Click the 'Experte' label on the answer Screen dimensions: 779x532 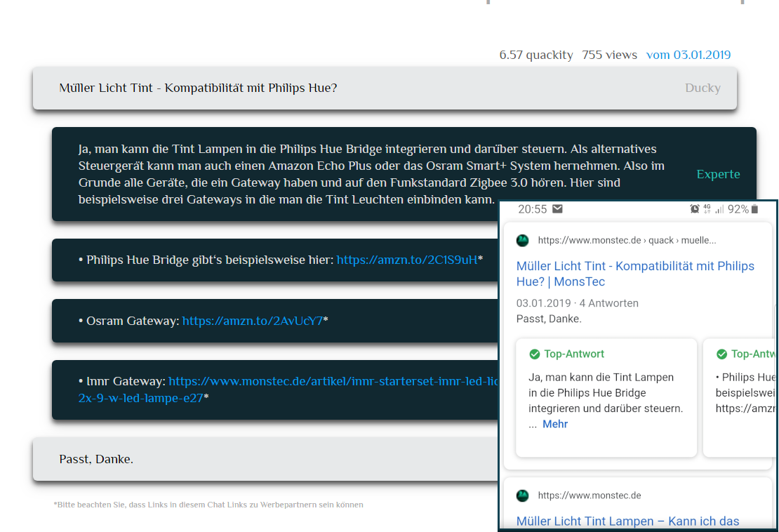[x=718, y=174]
